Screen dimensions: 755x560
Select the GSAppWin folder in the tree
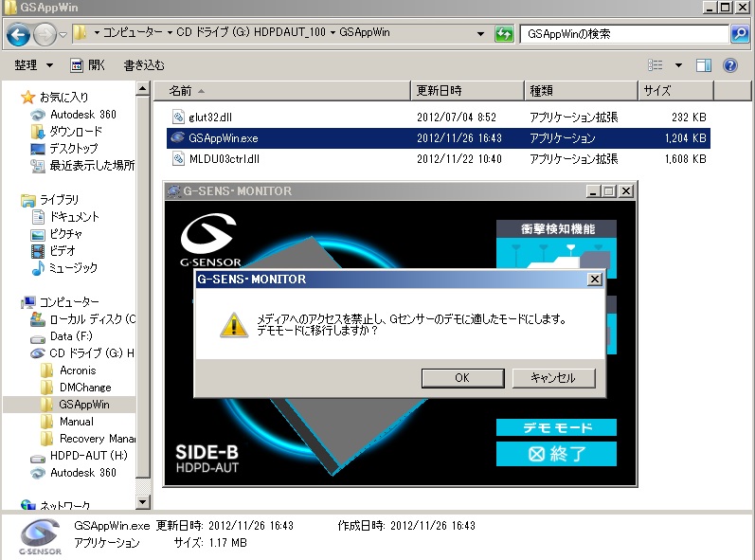83,405
